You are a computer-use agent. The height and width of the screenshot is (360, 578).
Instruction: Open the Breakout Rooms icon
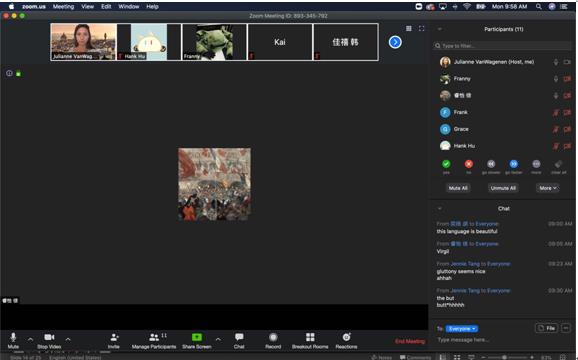pos(310,337)
